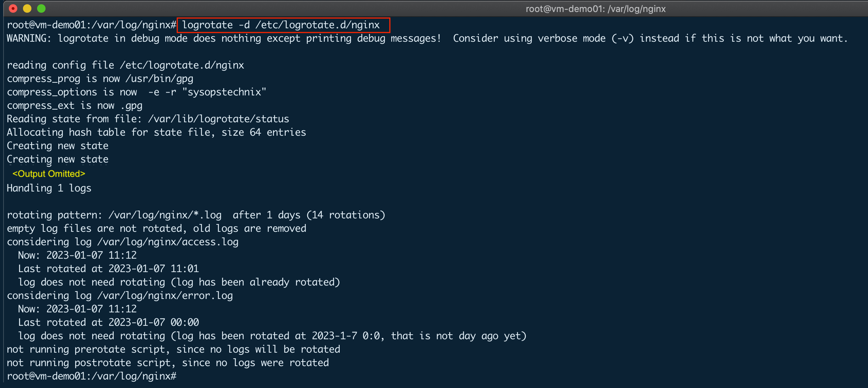
Task: Click the rotating pattern /var/log/nginx/*.log line
Action: pyautogui.click(x=196, y=215)
